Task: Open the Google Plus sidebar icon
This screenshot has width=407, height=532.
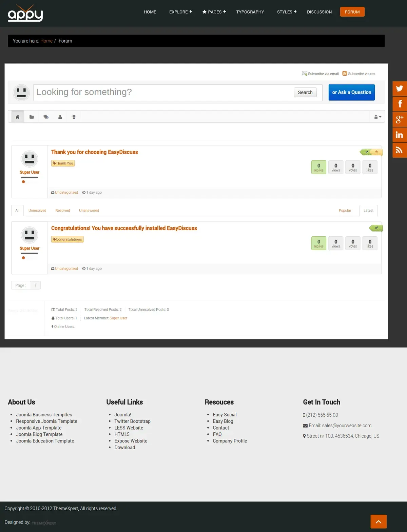Action: [x=400, y=119]
